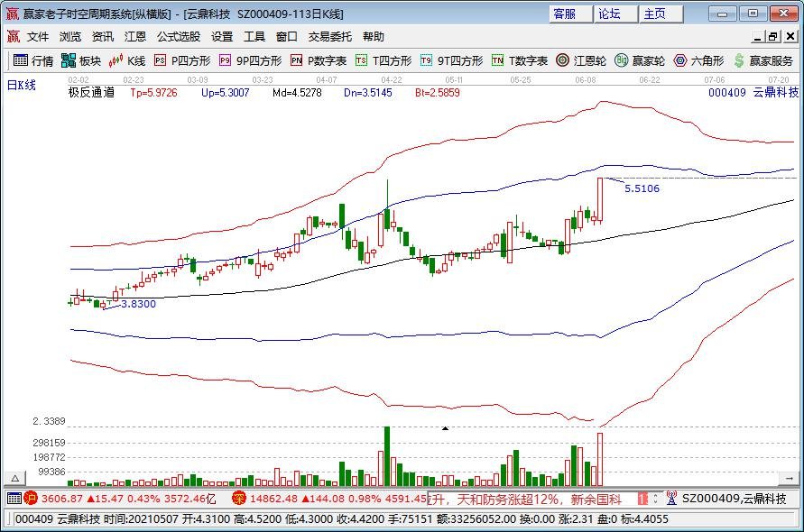804x532 pixels.
Task: Open the 9P四方形 tool icon
Action: coord(242,61)
